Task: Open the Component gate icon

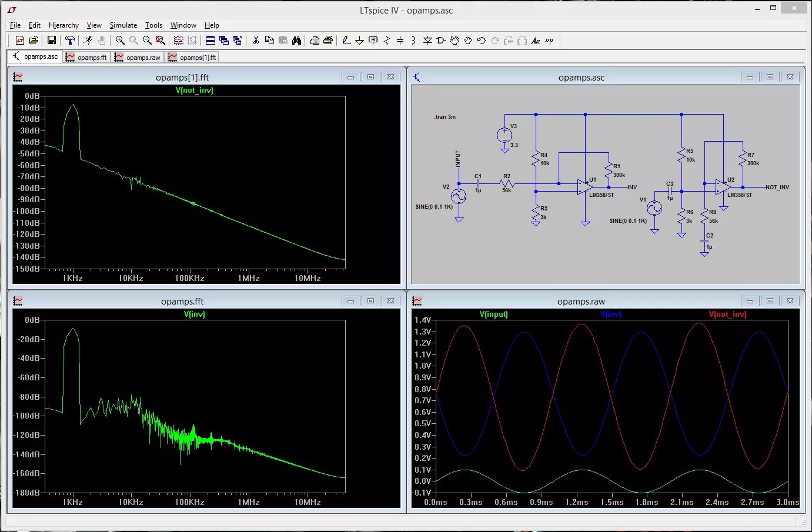Action: click(440, 41)
